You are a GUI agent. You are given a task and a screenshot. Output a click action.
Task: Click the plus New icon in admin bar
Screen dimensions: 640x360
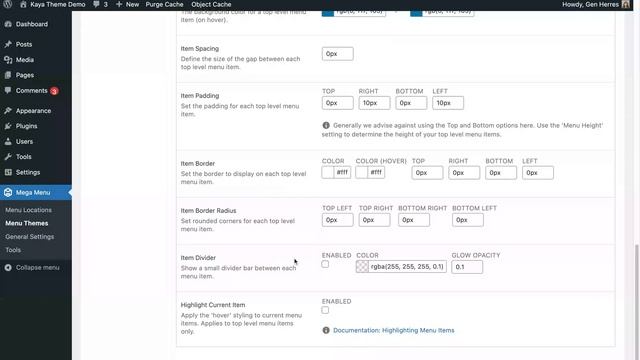click(x=119, y=4)
